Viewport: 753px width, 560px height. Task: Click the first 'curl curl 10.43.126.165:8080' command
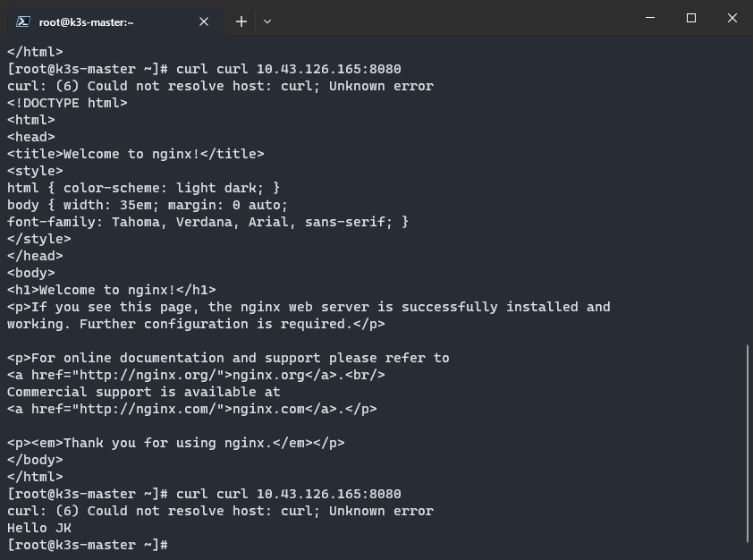[x=289, y=69]
